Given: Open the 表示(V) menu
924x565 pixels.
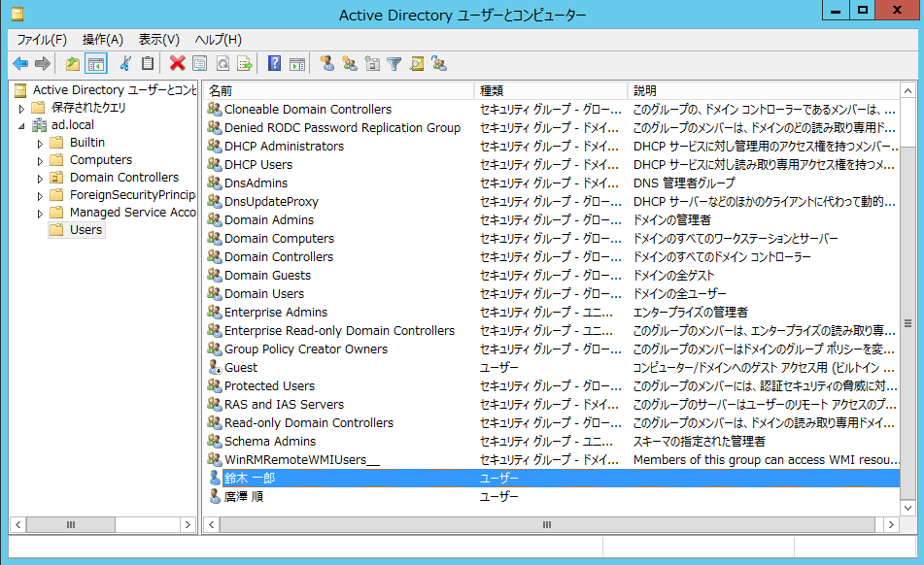Looking at the screenshot, I should (x=159, y=40).
